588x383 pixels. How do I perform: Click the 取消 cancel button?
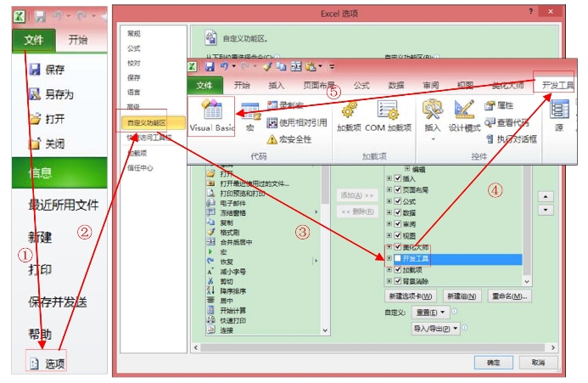538,363
